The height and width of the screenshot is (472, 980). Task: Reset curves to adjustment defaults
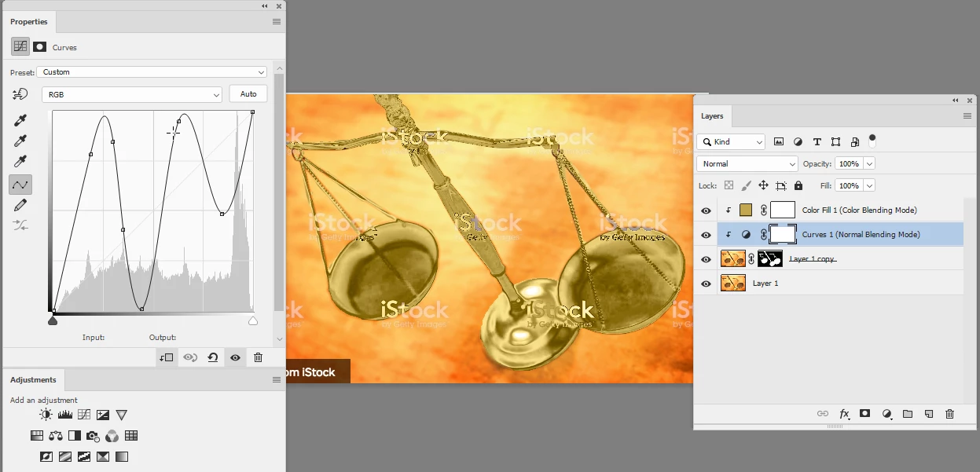point(212,357)
